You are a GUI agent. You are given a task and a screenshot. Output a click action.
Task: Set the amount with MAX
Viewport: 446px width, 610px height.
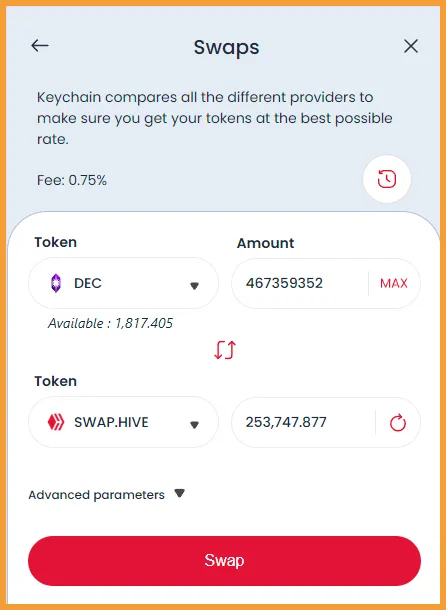coord(394,283)
